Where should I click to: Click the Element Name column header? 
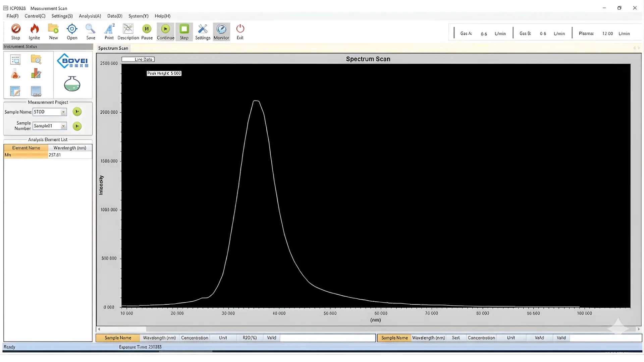(x=26, y=148)
